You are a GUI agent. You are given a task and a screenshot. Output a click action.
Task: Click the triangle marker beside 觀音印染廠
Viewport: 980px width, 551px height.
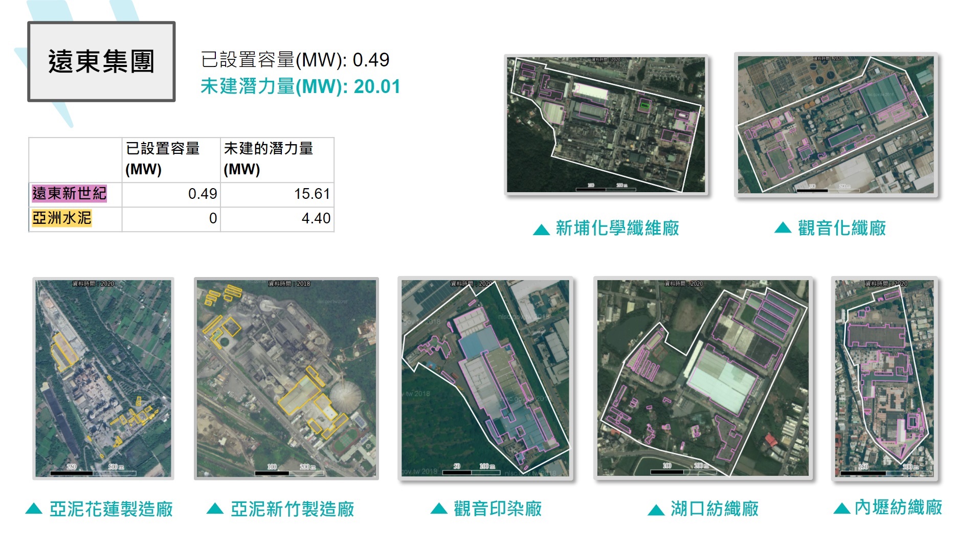439,509
